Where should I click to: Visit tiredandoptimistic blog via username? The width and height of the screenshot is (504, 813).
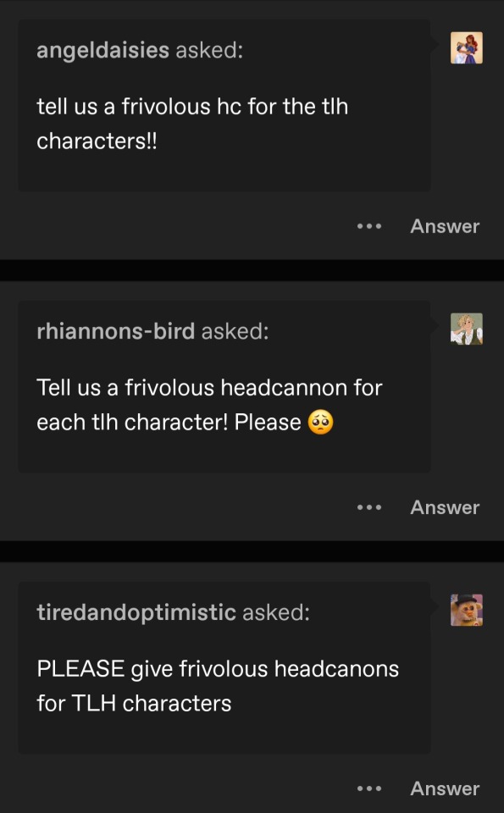[x=136, y=613]
